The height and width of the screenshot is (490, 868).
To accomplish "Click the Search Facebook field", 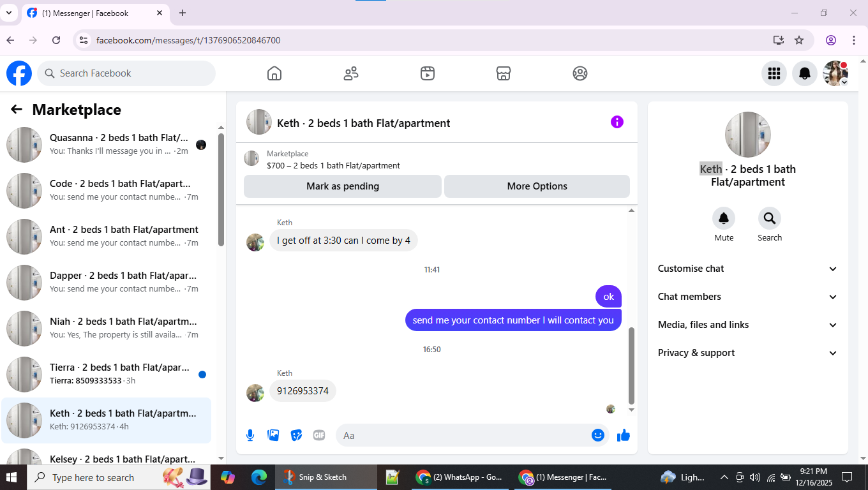I will 126,73.
